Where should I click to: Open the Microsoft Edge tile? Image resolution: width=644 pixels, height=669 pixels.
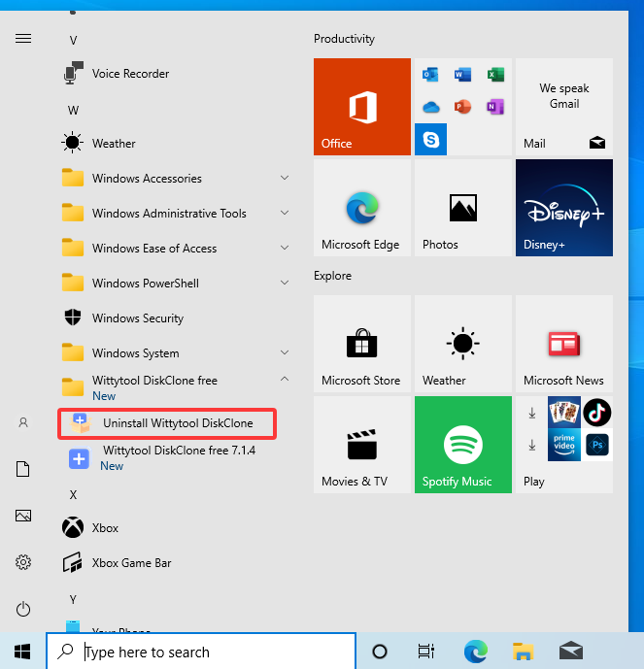pos(362,208)
